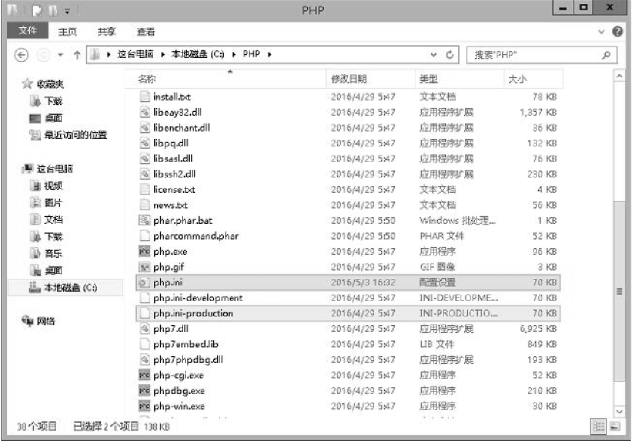Select the news.txt file icon

point(144,205)
